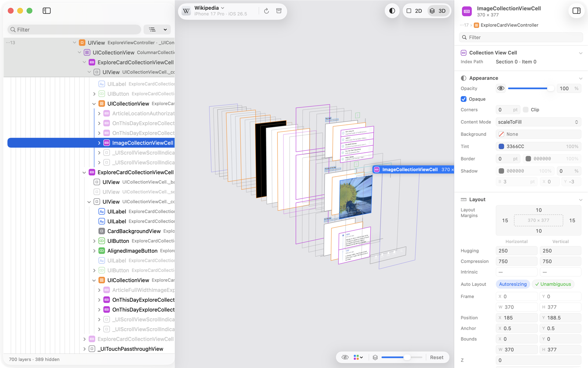Open the Content Mode scaleToFill dropdown
588x368 pixels.
538,122
